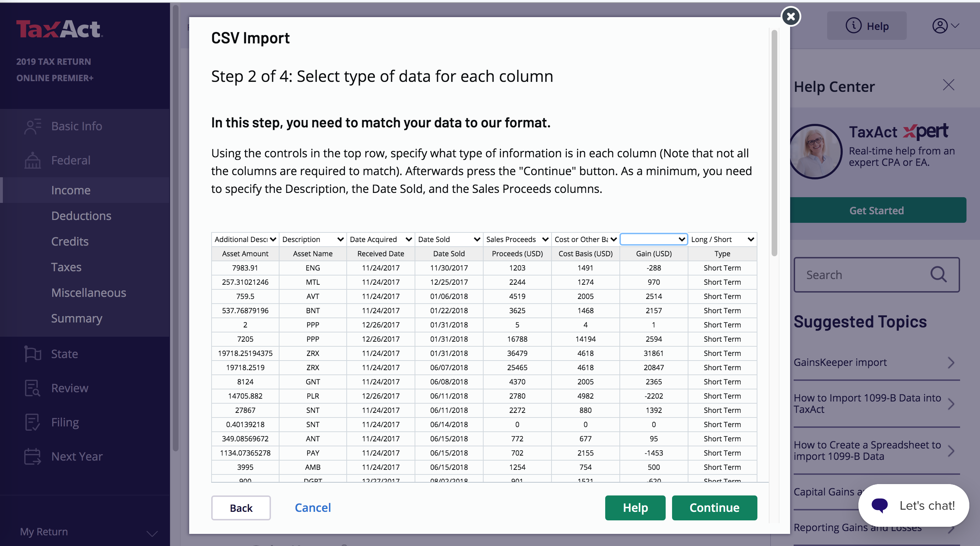The image size is (980, 546).
Task: Click the dialog vertical scrollbar
Action: 774,143
